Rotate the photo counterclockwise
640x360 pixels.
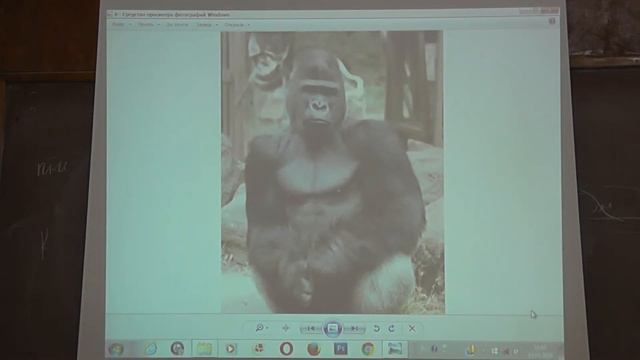click(x=376, y=328)
